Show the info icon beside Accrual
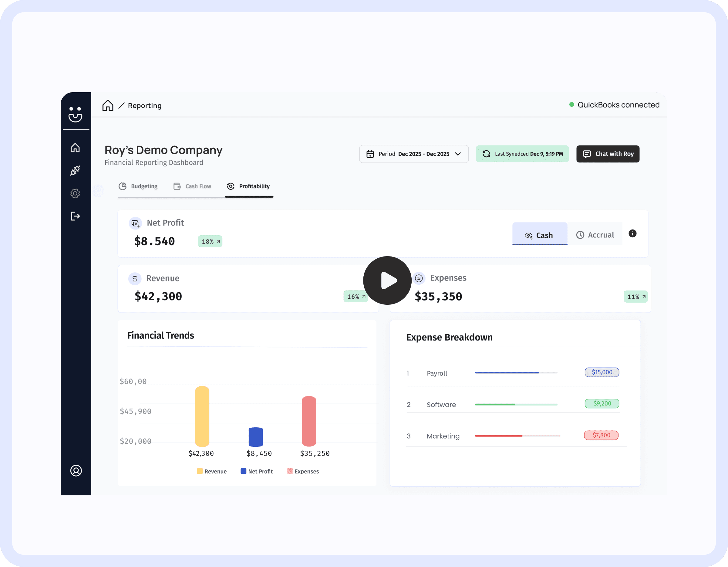 pyautogui.click(x=632, y=233)
